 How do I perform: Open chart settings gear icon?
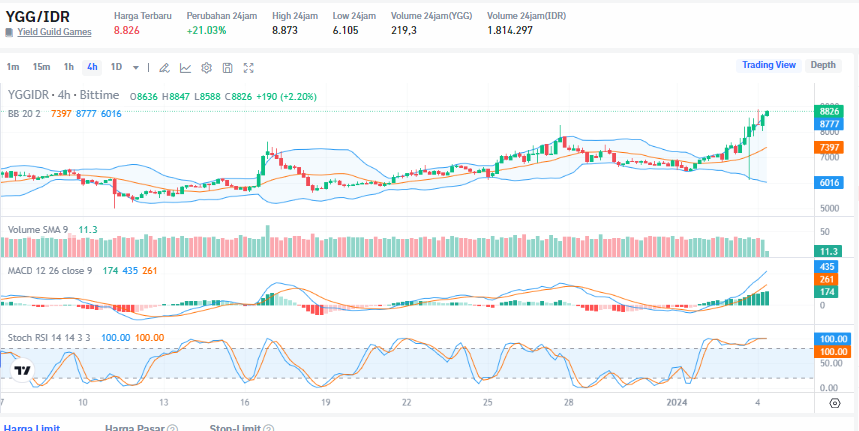tap(207, 68)
